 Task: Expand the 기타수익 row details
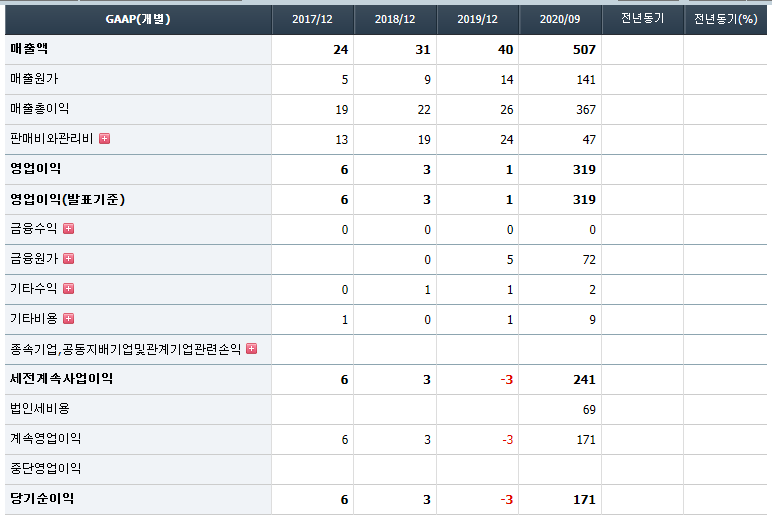point(68,289)
